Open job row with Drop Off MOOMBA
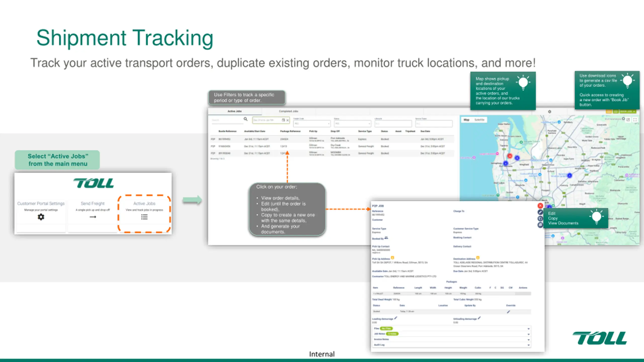The width and height of the screenshot is (644, 362). (332, 153)
